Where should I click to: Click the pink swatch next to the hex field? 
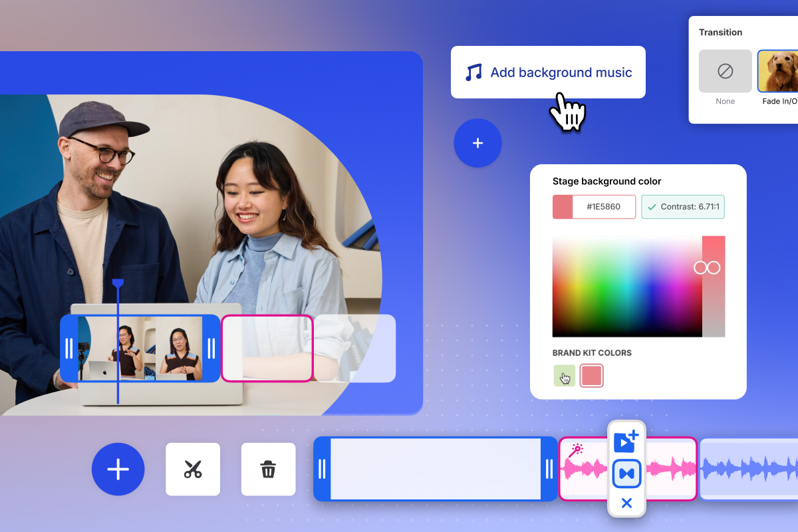point(563,207)
